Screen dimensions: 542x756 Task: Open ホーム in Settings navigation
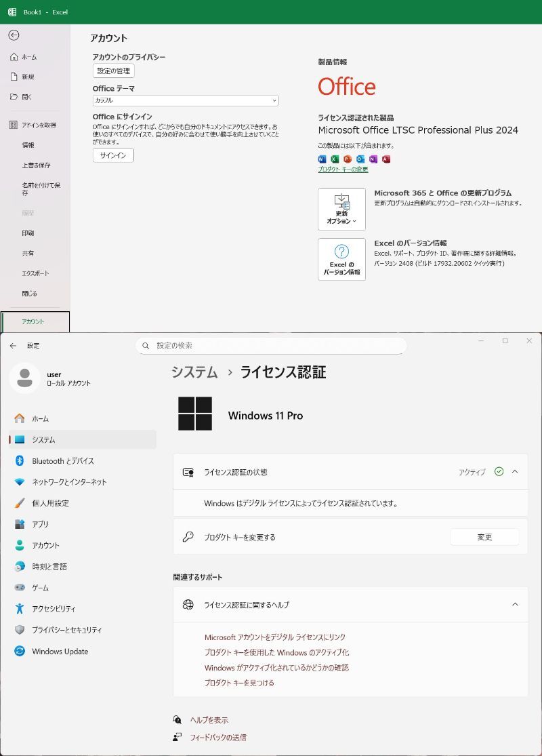click(83, 418)
